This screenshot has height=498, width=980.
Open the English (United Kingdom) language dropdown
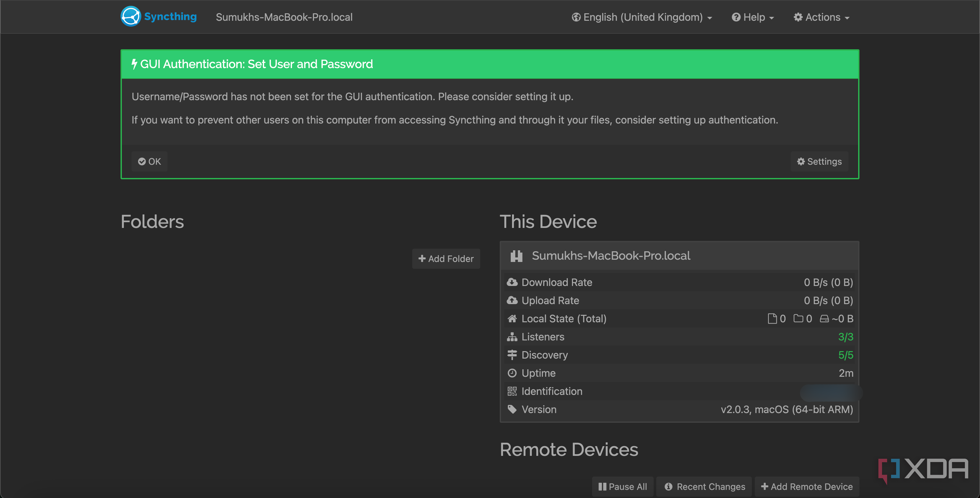click(x=642, y=17)
